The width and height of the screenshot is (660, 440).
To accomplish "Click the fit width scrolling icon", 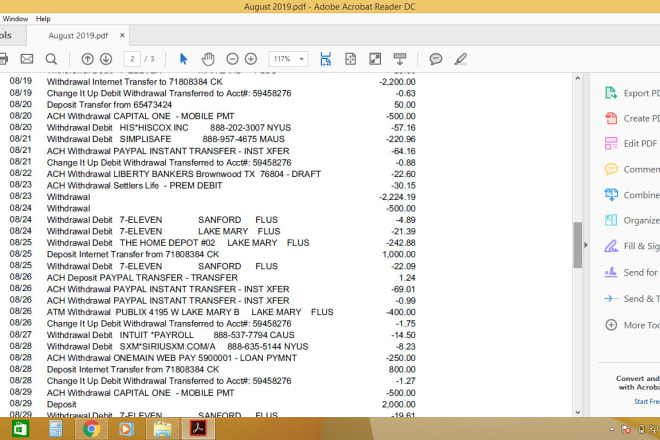I will point(325,59).
